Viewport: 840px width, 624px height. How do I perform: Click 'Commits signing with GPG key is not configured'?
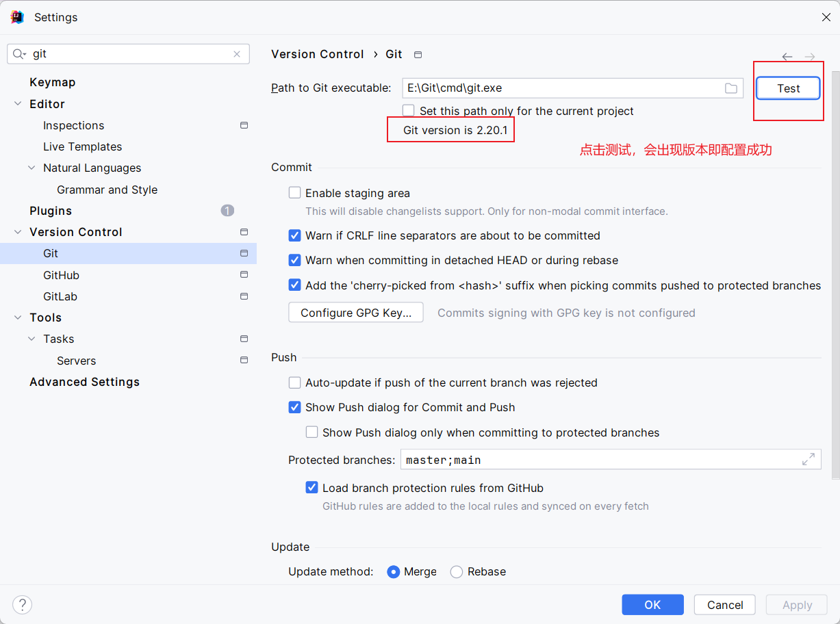click(566, 313)
